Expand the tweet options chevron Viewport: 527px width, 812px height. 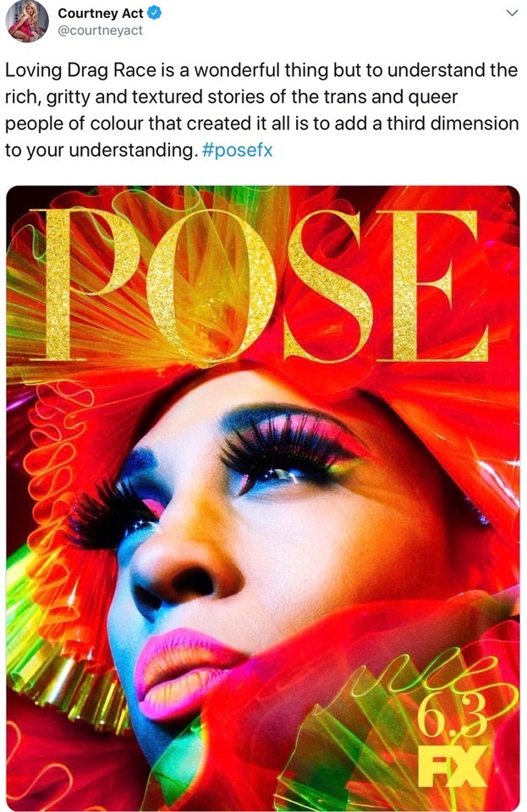click(x=512, y=13)
